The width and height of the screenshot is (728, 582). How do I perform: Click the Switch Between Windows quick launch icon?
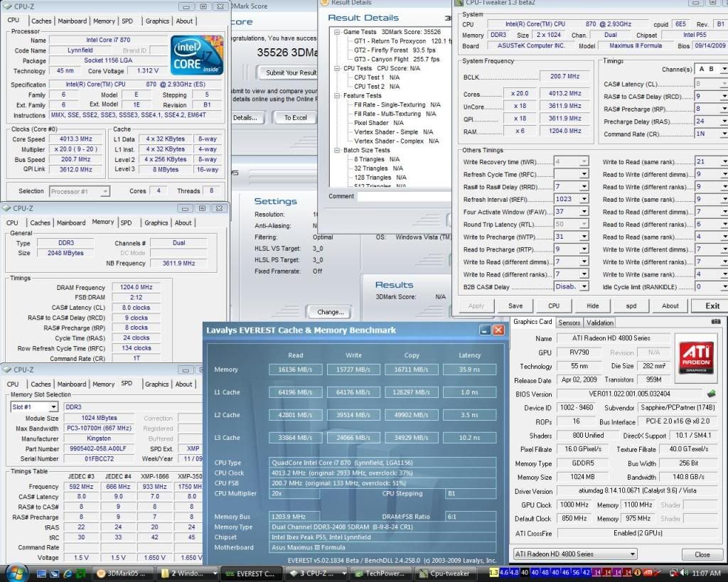click(x=55, y=573)
